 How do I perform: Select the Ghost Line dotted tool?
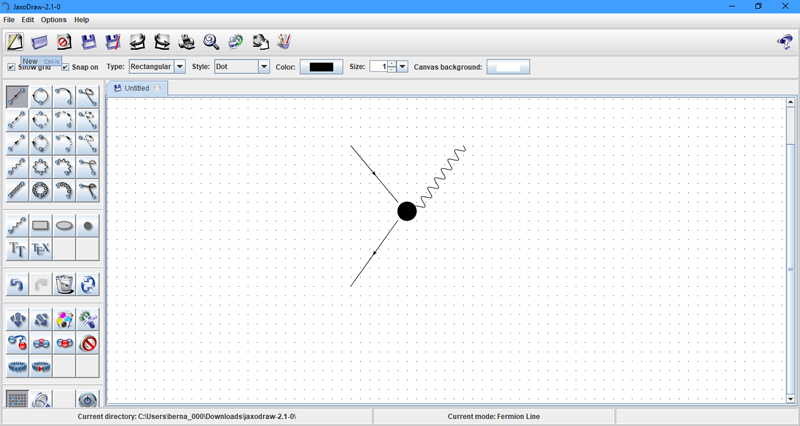click(x=17, y=144)
